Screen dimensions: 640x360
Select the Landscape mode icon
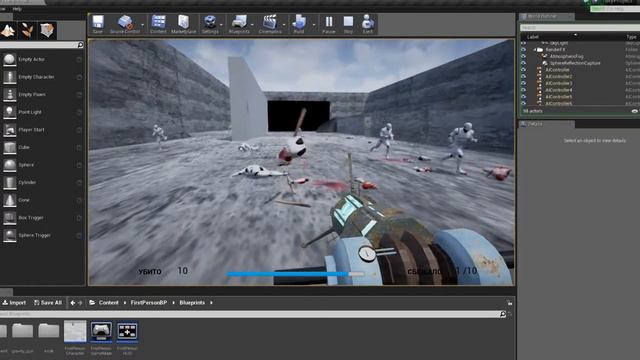8,30
